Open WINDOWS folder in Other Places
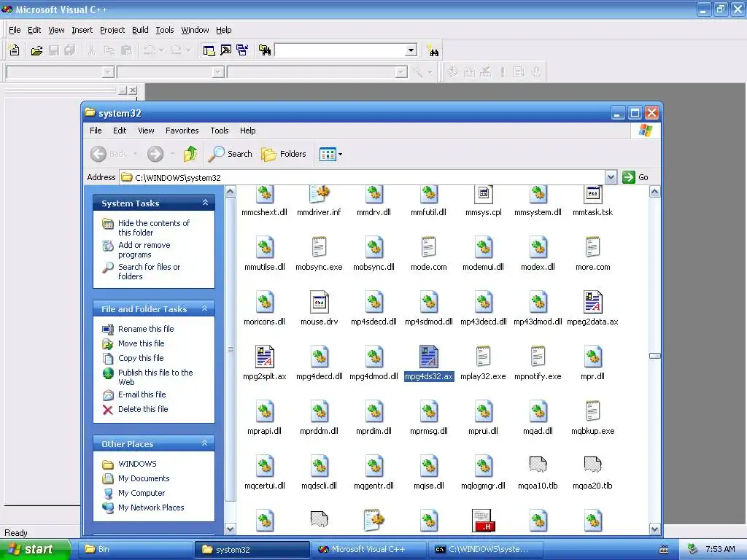Screen dimensions: 747x560 coord(137,464)
